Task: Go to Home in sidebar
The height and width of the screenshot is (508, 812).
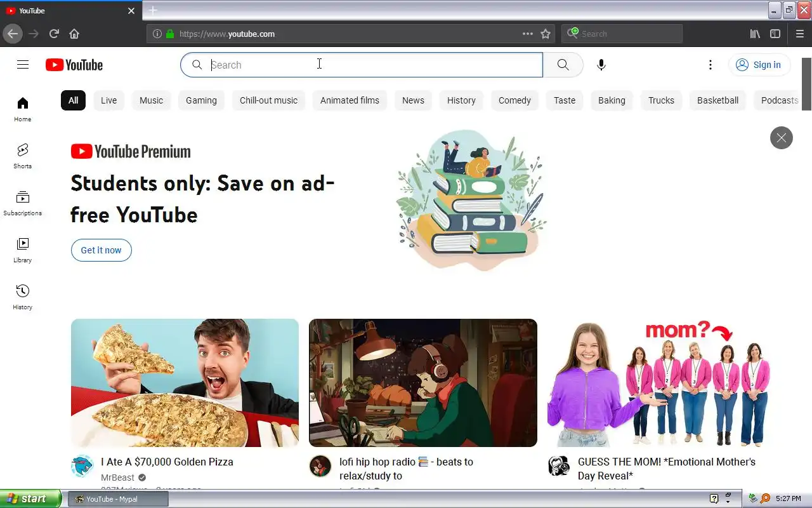Action: coord(23,109)
